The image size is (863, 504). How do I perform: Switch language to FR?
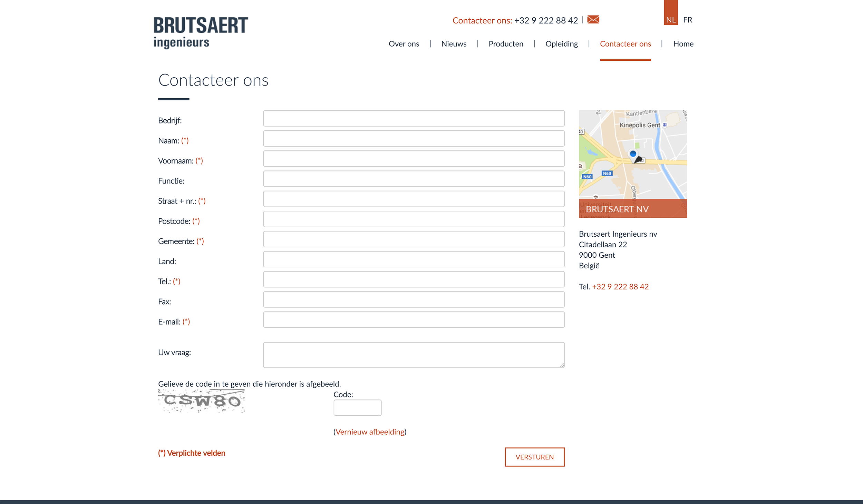(687, 20)
